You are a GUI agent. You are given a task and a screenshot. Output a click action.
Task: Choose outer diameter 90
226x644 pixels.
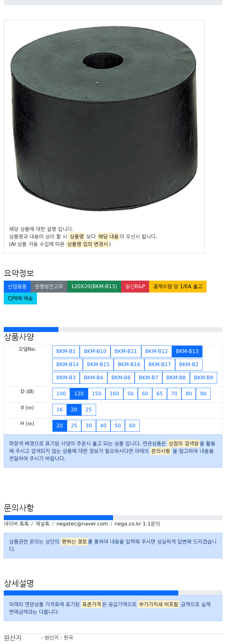click(203, 394)
